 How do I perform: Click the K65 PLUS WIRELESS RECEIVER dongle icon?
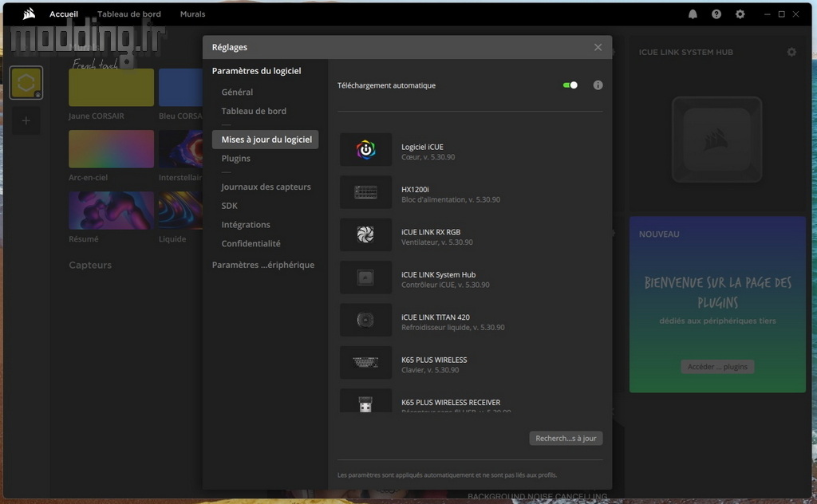click(365, 401)
